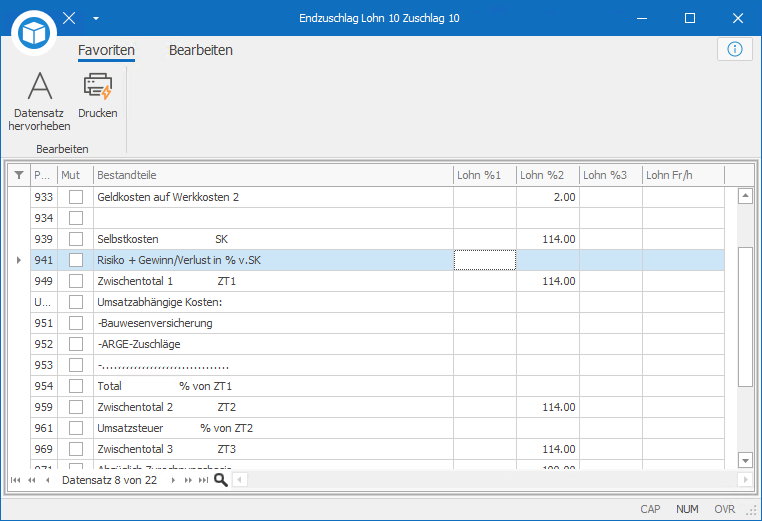The width and height of the screenshot is (762, 521).
Task: Select the 'Umsatzsteuer % von ZT2' cell
Action: click(273, 428)
